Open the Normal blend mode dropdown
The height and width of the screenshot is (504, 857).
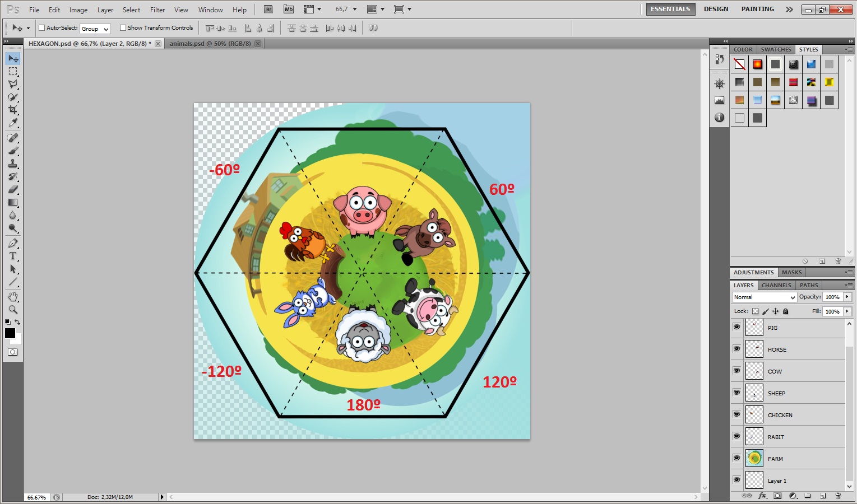click(x=764, y=297)
